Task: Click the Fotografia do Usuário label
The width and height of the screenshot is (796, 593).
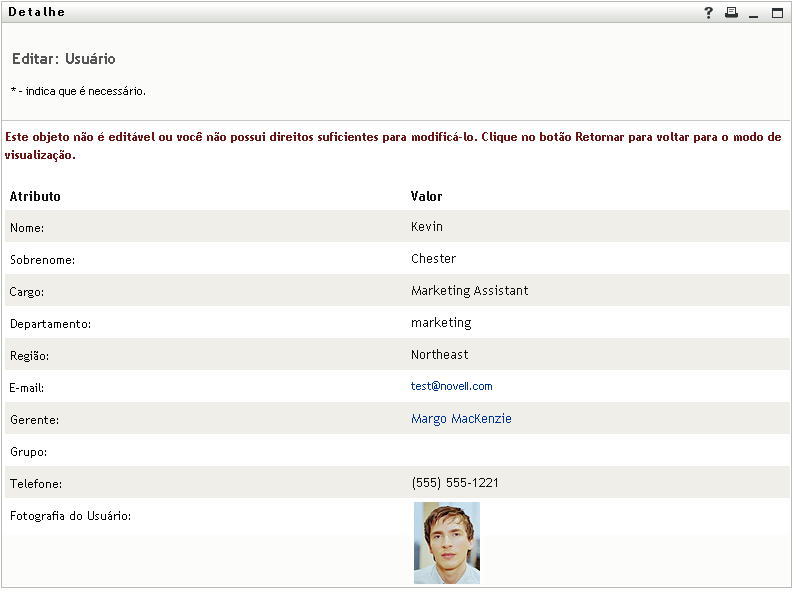Action: pyautogui.click(x=71, y=516)
